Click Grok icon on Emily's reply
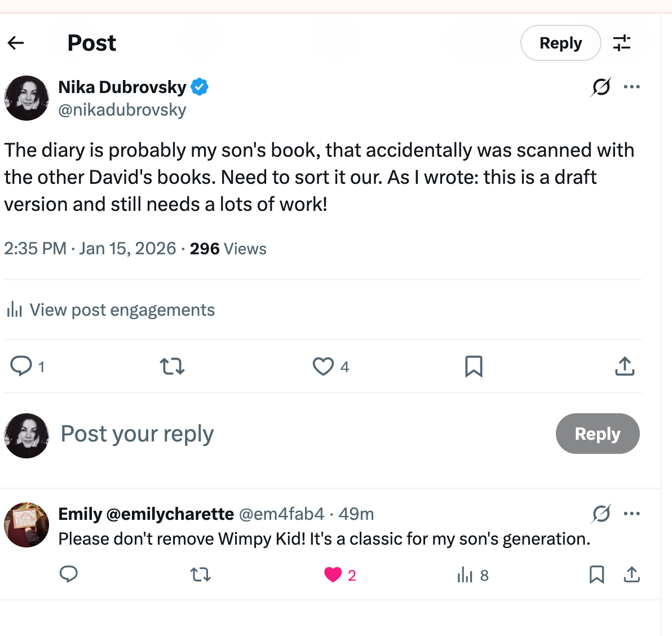The height and width of the screenshot is (636, 672). pyautogui.click(x=601, y=514)
